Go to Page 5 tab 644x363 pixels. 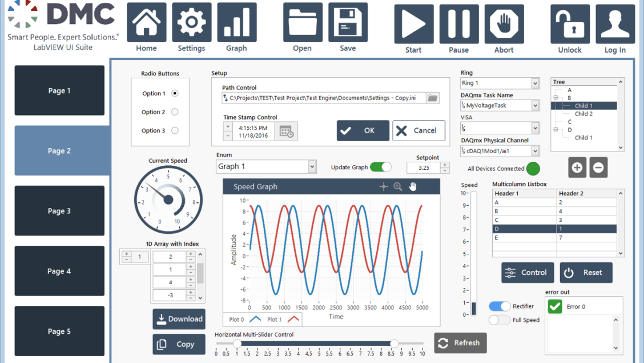pos(59,331)
